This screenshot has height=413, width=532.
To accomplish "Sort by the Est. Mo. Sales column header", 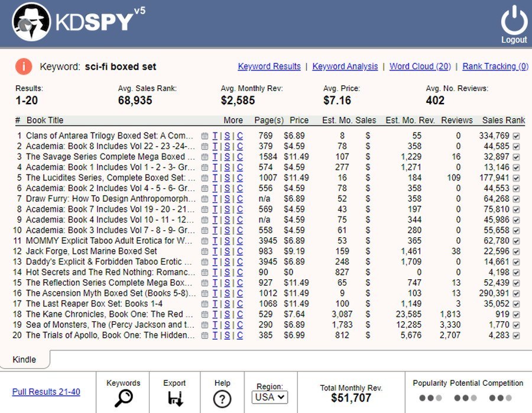I will point(349,120).
